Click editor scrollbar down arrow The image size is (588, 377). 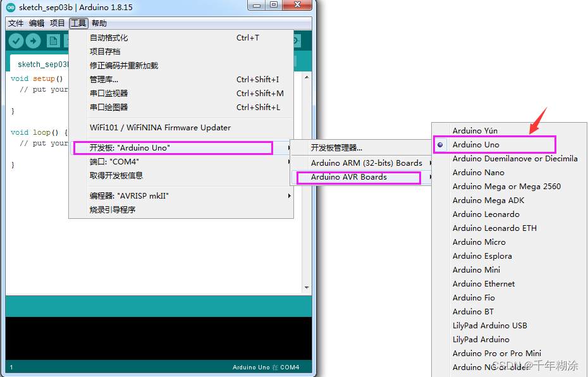click(x=307, y=288)
